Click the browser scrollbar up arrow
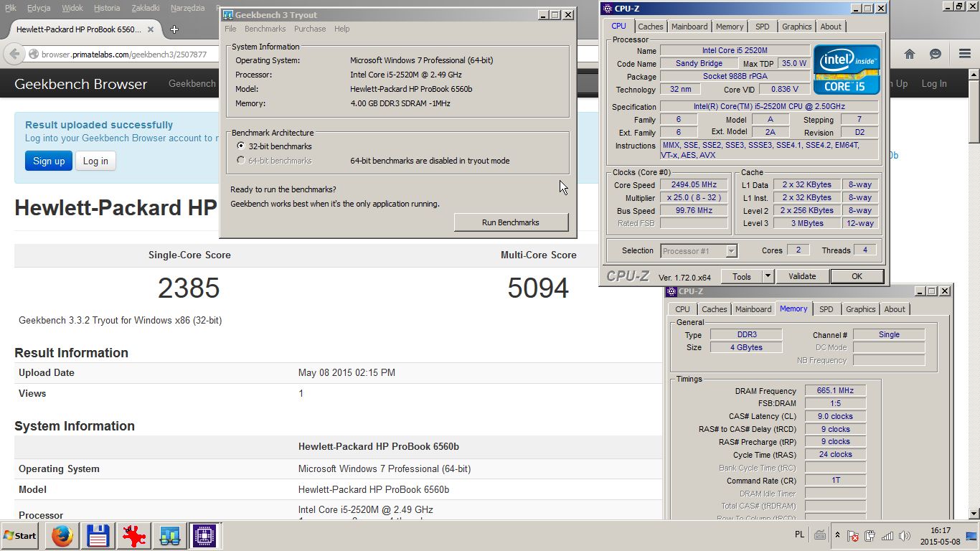 pos(974,75)
